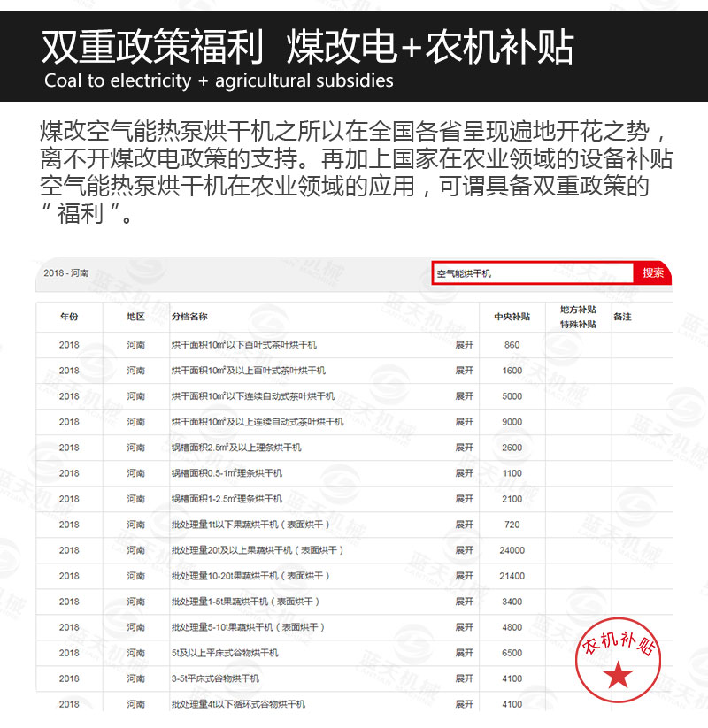The height and width of the screenshot is (728, 708).
Task: Click the red 搜索 search button
Action: coord(653,273)
